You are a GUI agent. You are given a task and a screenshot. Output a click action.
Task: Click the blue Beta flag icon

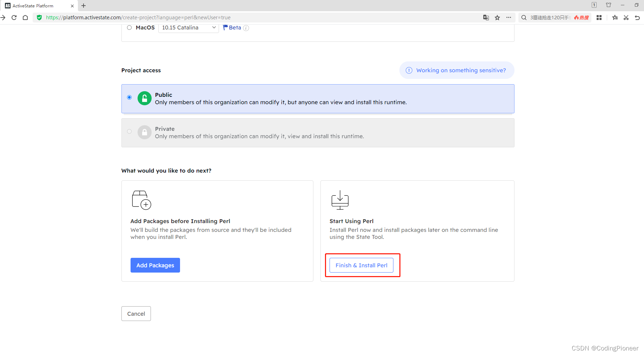pos(225,27)
